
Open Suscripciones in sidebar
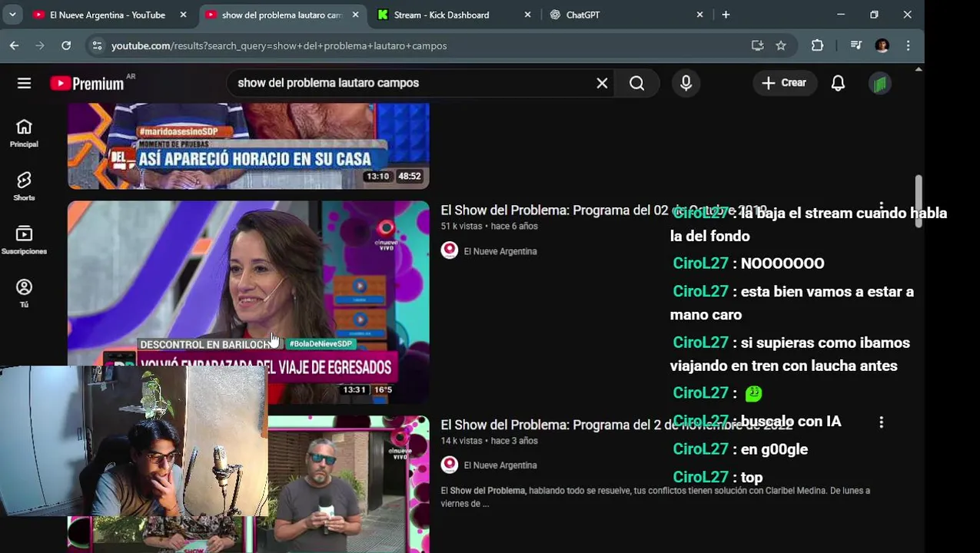point(24,240)
